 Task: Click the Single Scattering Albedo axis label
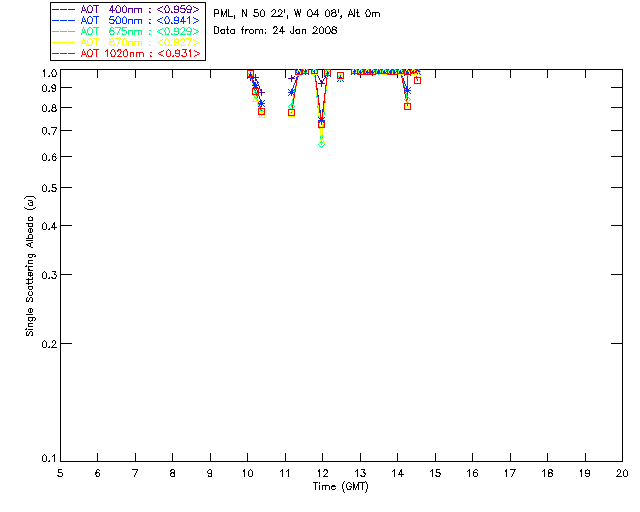pos(30,266)
